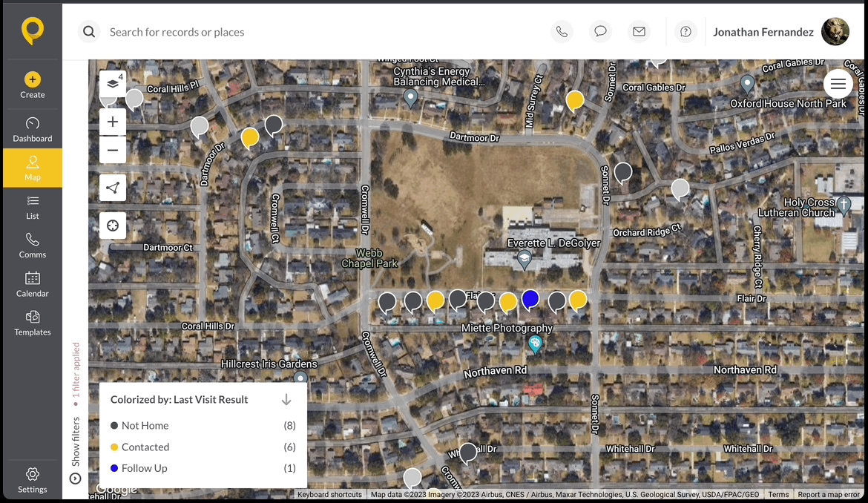Click the Create button
This screenshot has height=503, width=868.
tap(33, 85)
